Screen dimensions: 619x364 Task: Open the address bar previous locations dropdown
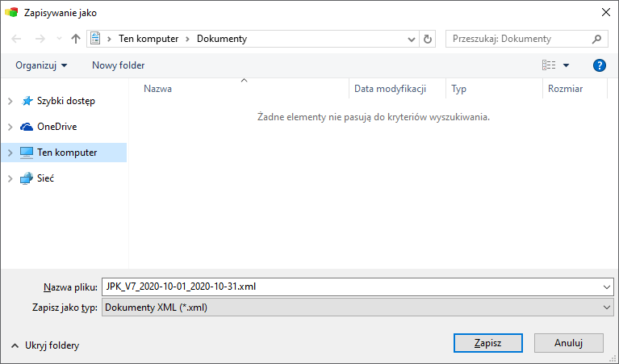411,39
